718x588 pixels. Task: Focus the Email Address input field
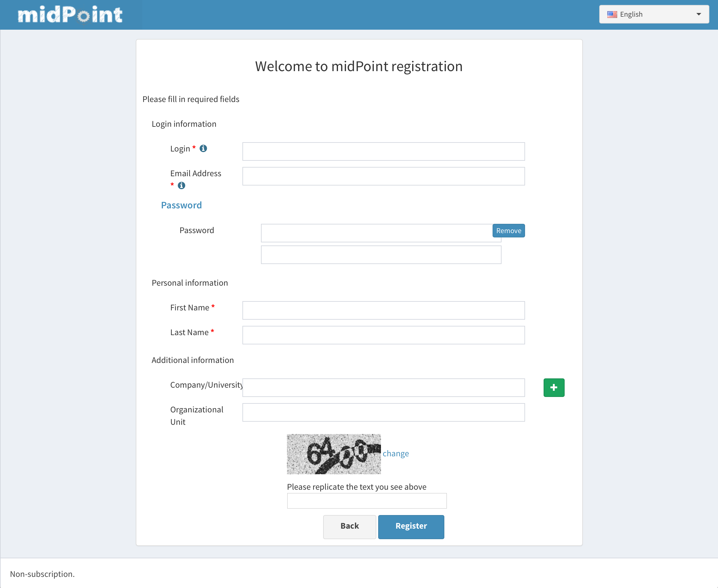[x=383, y=176]
